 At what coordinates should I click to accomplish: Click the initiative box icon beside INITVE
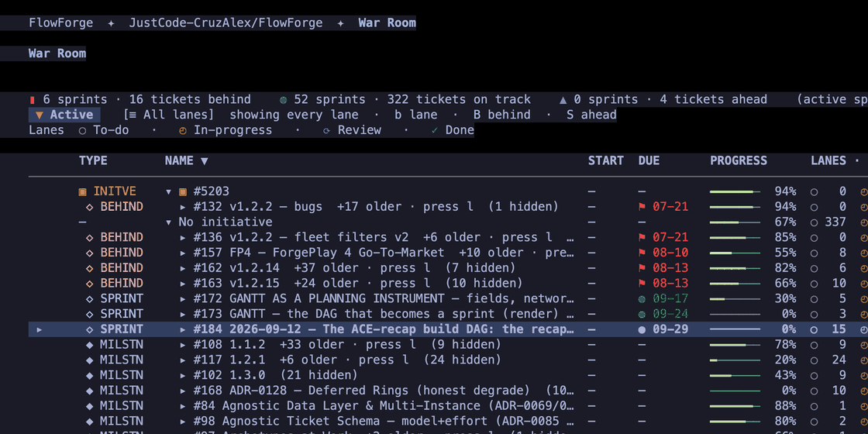click(x=82, y=191)
